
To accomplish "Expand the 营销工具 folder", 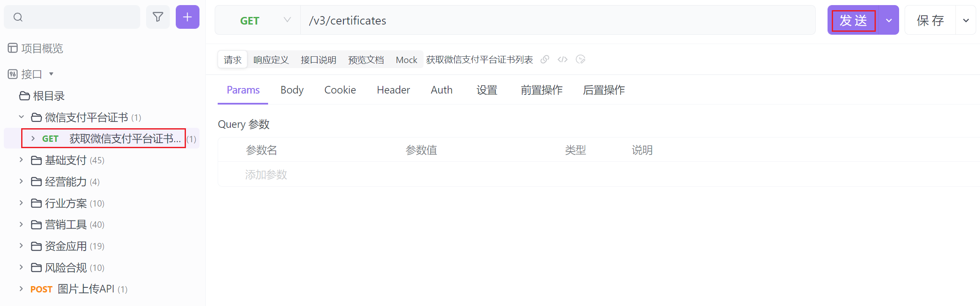I will pos(21,224).
